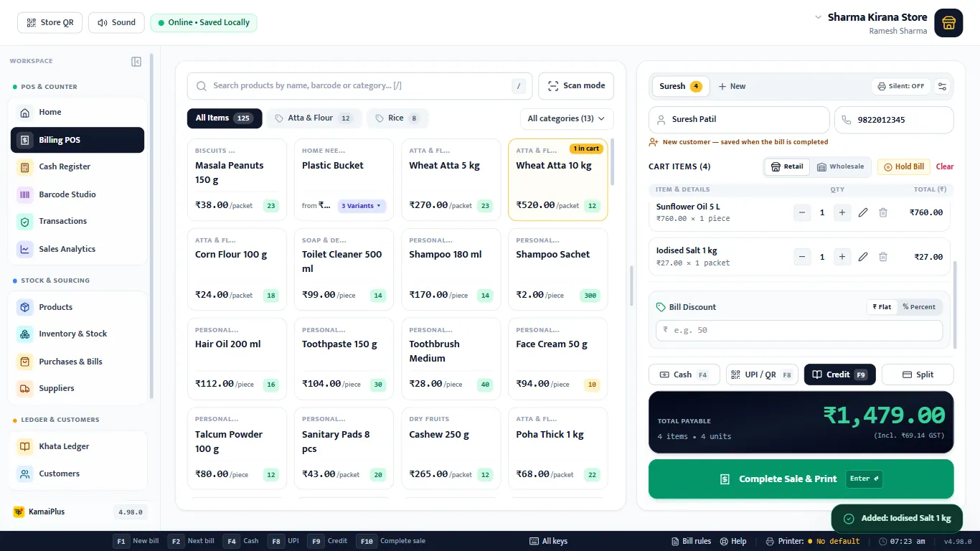Enable Scan mode
Viewport: 980px width, 551px height.
coord(576,86)
